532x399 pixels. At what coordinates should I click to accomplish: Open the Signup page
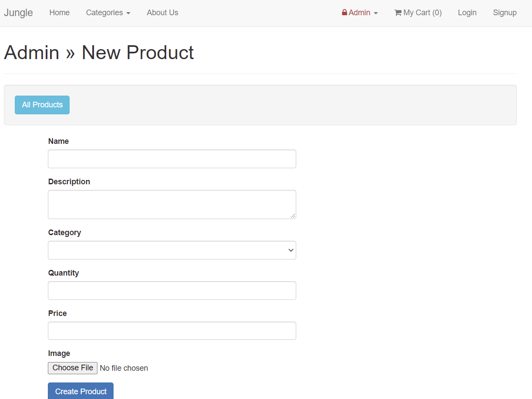[x=505, y=13]
